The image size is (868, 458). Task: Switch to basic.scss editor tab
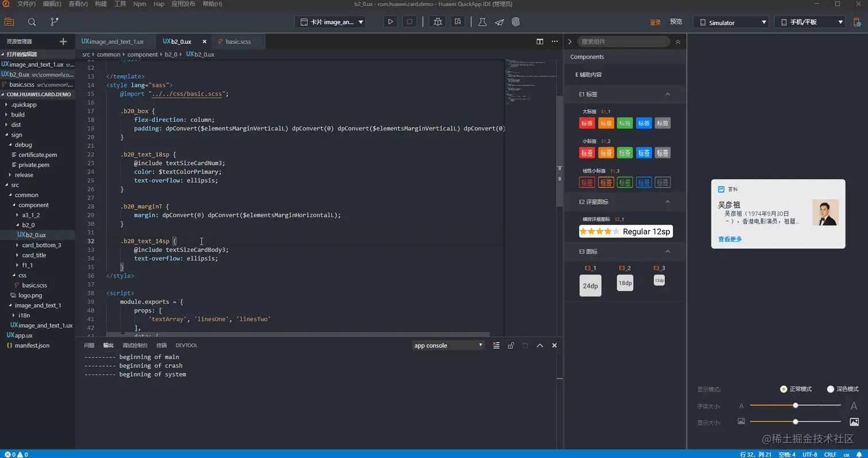coord(238,41)
